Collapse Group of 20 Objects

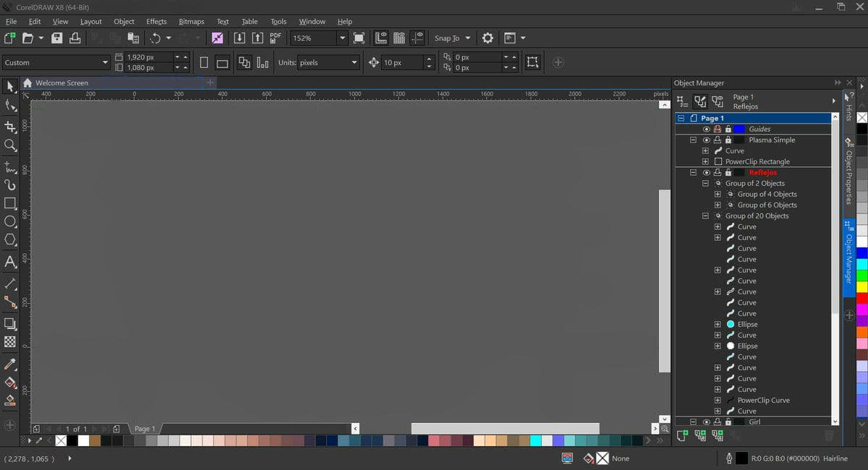(705, 215)
